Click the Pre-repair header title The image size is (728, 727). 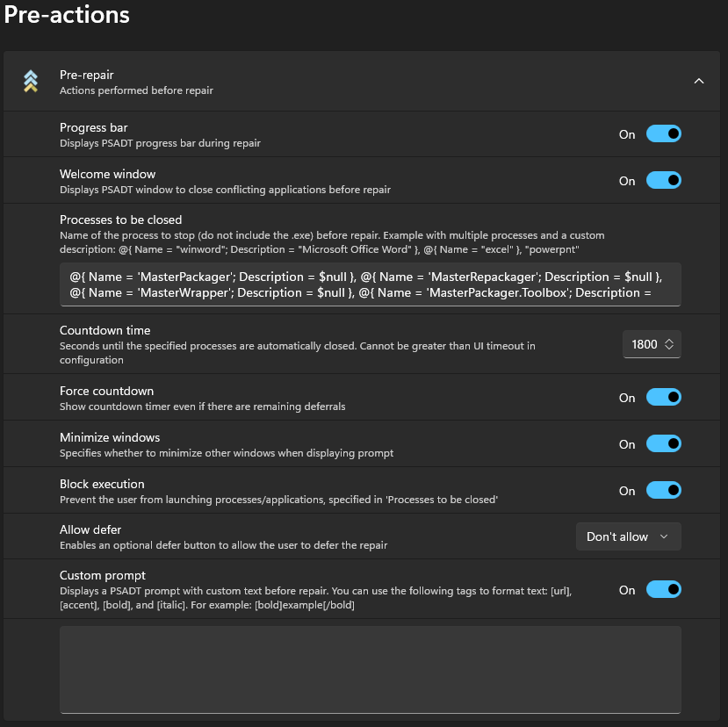click(x=86, y=76)
